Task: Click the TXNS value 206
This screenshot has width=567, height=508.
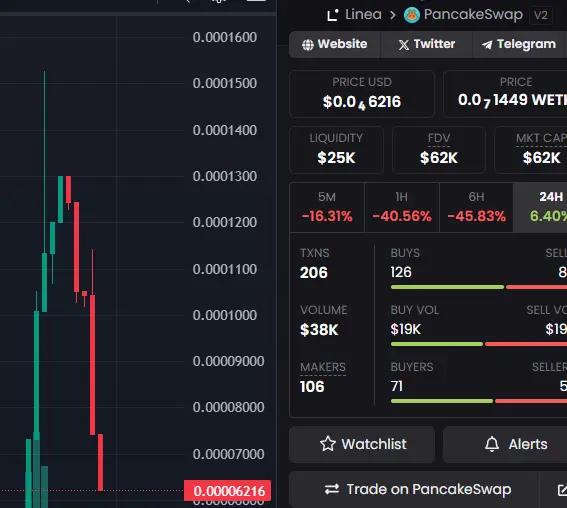Action: [314, 273]
